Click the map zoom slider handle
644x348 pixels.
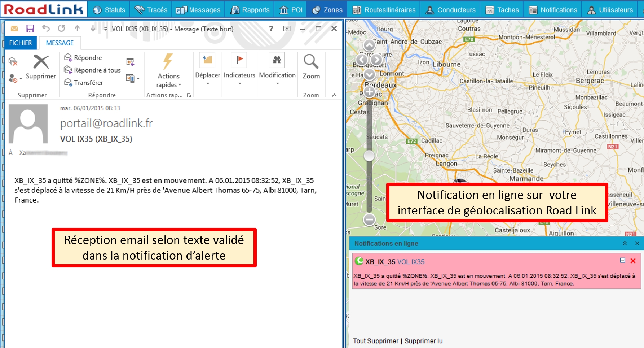pos(369,156)
